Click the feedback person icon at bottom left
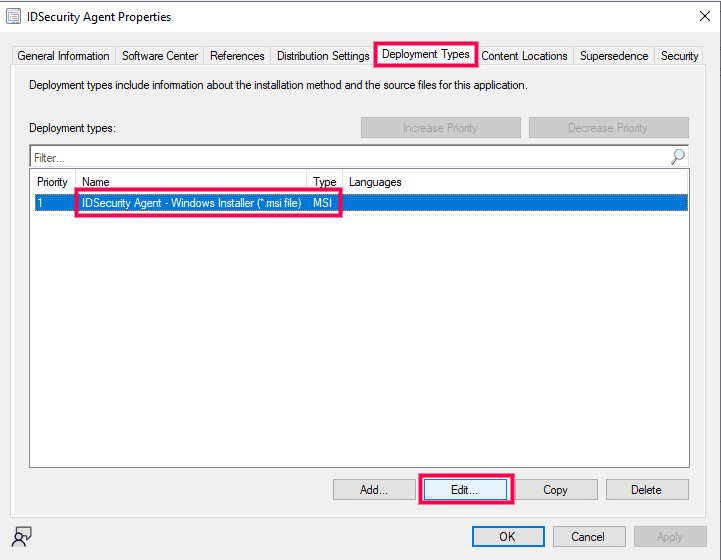721x560 pixels. (x=22, y=537)
